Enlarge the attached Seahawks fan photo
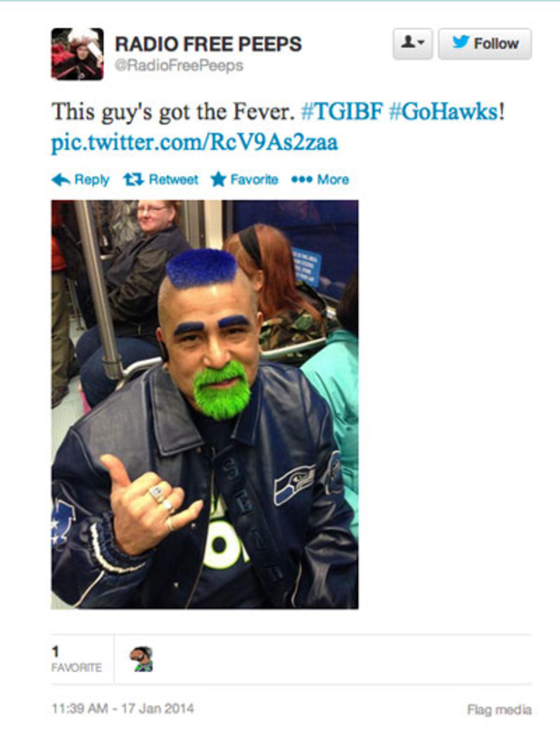560x746 pixels. [x=204, y=404]
